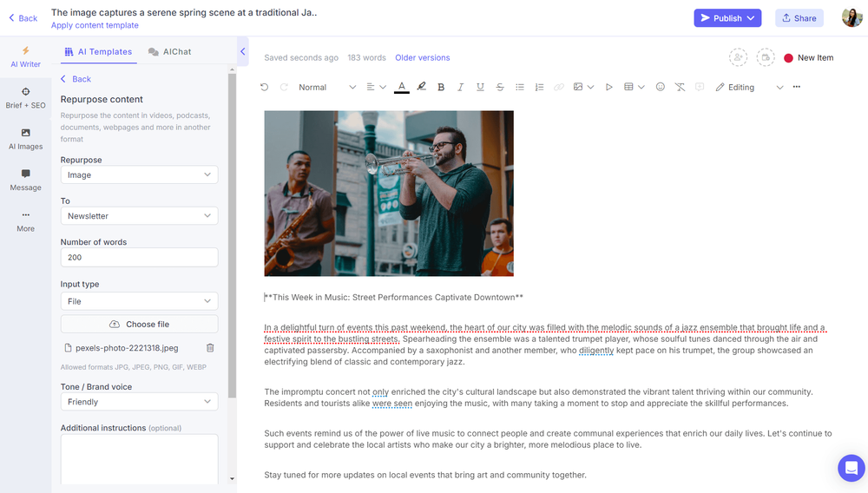Select the highlighter marker tool
The width and height of the screenshot is (868, 493).
[x=421, y=87]
